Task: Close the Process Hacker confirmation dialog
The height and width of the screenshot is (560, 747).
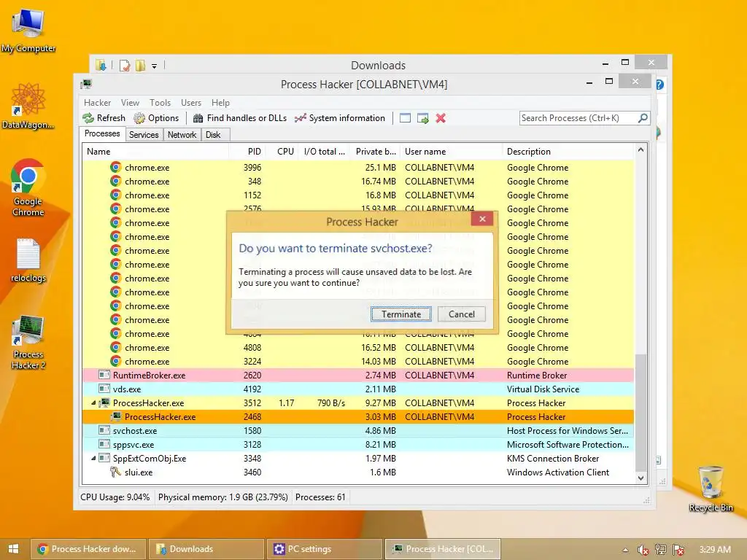Action: coord(482,219)
